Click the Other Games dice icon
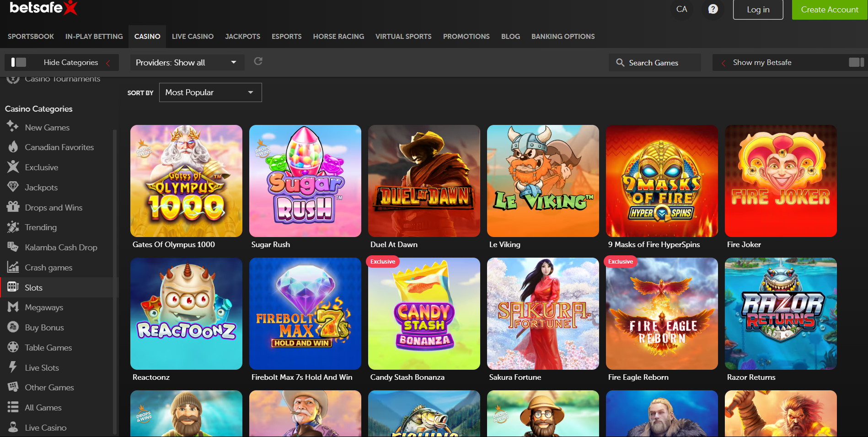This screenshot has width=868, height=437. tap(13, 387)
